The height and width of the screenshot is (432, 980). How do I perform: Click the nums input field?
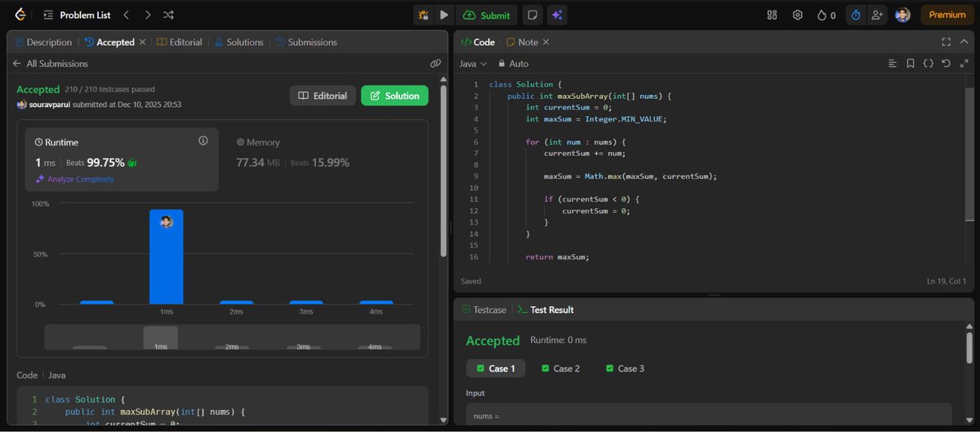click(x=709, y=415)
